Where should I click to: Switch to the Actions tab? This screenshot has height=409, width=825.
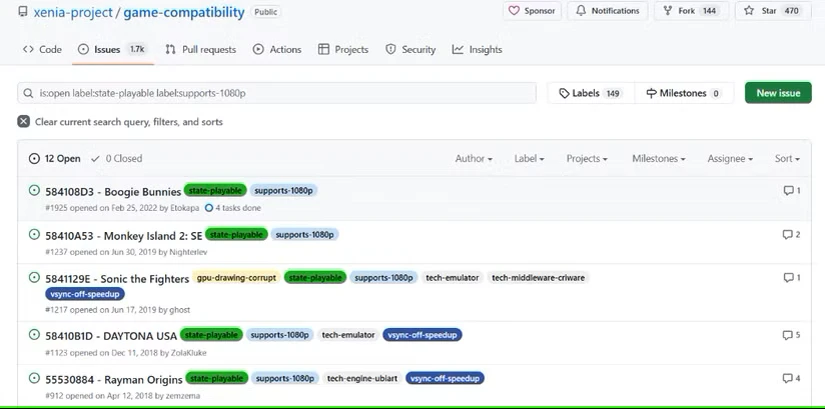[x=277, y=49]
